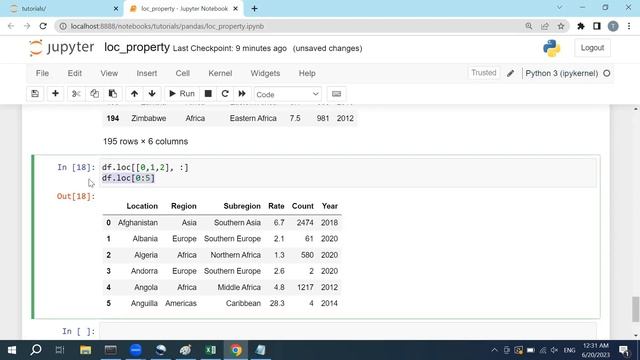
Task: Click the Afghanistan table cell
Action: [138, 223]
